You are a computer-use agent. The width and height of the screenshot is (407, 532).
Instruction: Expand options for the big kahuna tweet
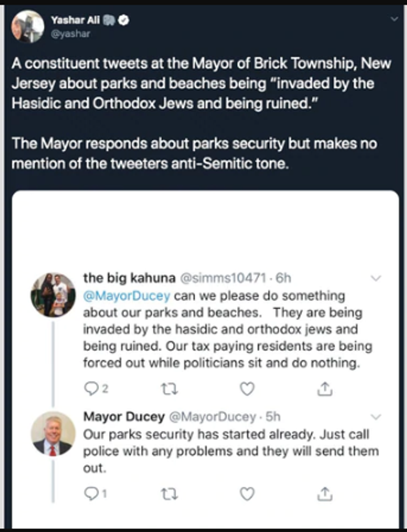tap(375, 278)
